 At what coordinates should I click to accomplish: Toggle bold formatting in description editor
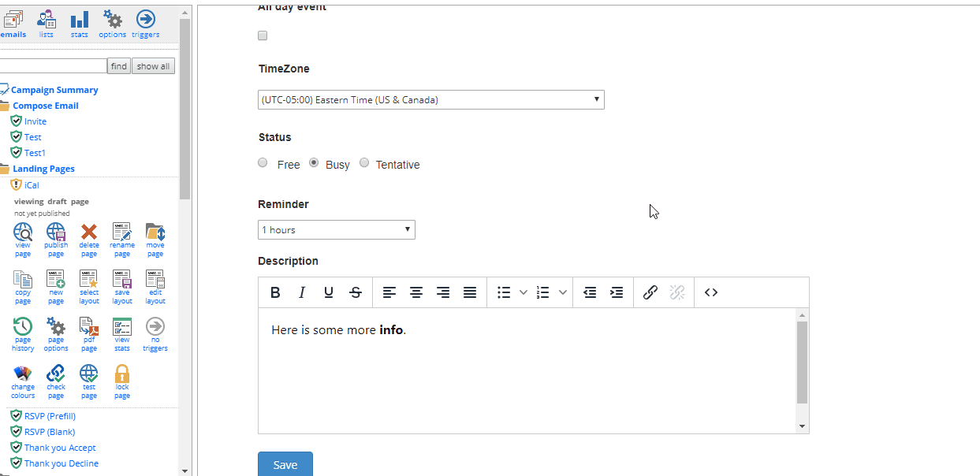(x=275, y=292)
